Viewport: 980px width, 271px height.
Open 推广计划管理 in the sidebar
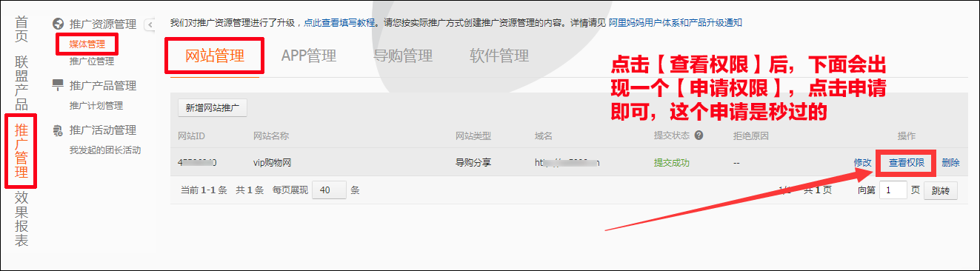click(x=96, y=105)
